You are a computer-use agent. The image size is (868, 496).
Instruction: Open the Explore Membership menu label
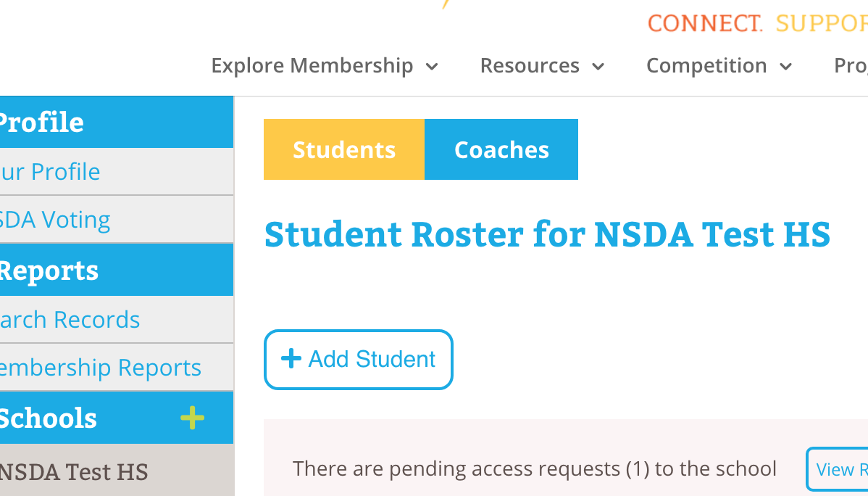pos(312,65)
